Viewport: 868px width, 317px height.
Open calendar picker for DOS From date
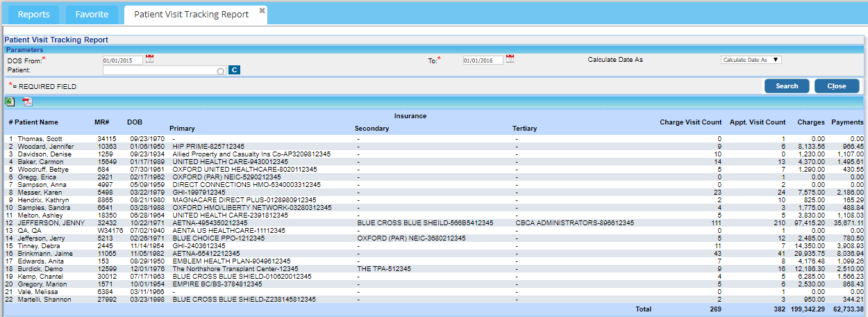(149, 59)
